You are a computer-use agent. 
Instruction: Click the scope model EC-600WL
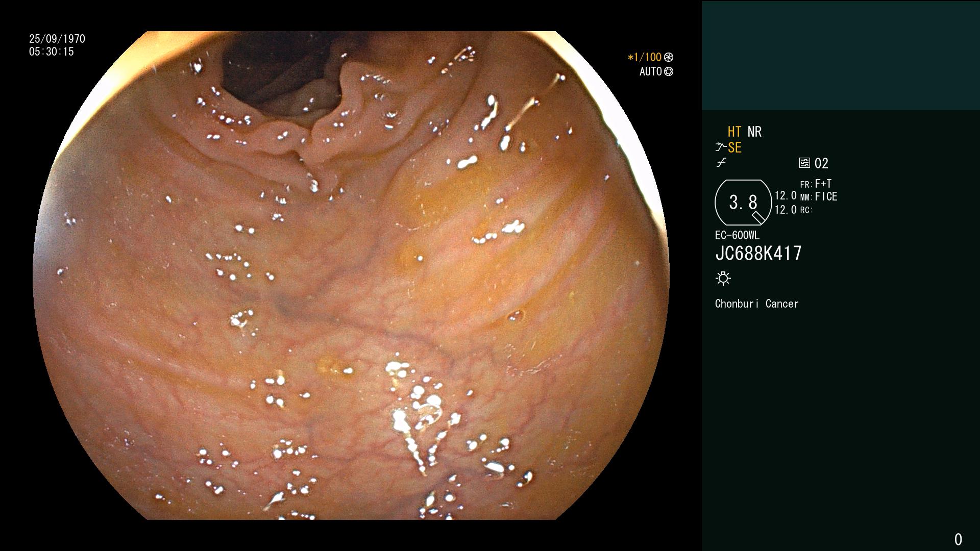pyautogui.click(x=737, y=235)
